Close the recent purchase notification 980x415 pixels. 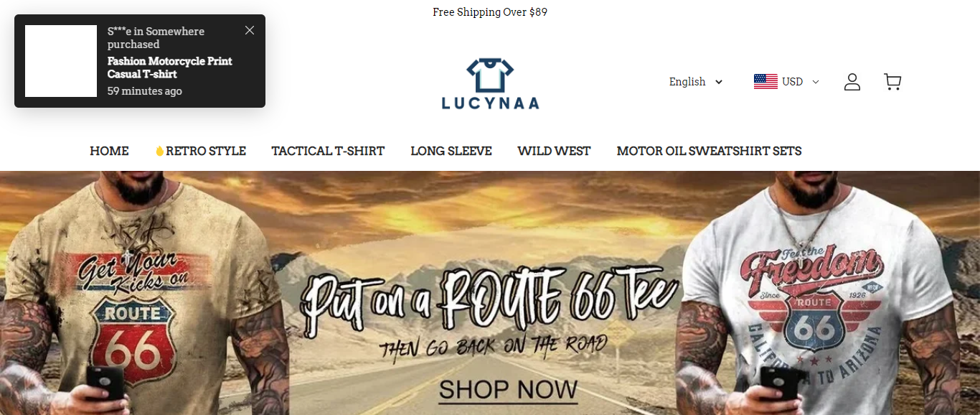coord(250,30)
